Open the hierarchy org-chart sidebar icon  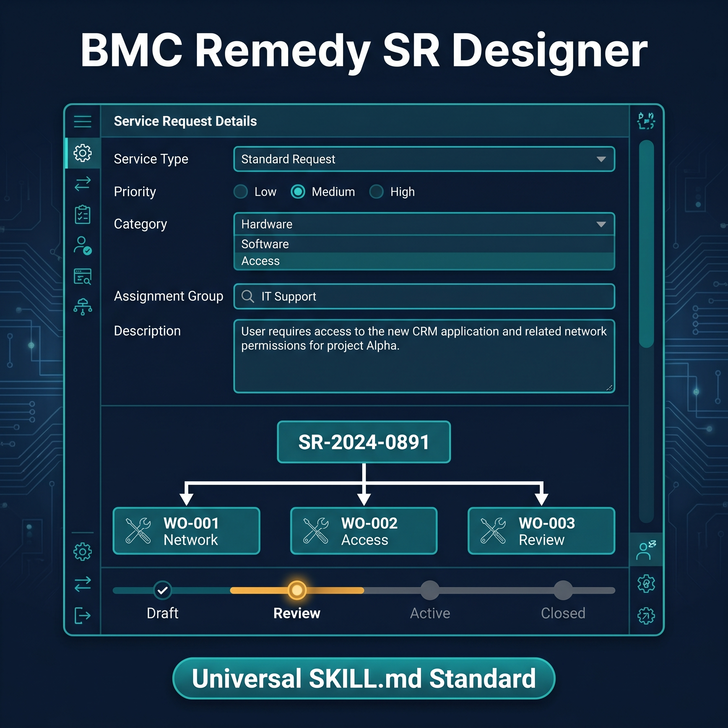coord(82,307)
